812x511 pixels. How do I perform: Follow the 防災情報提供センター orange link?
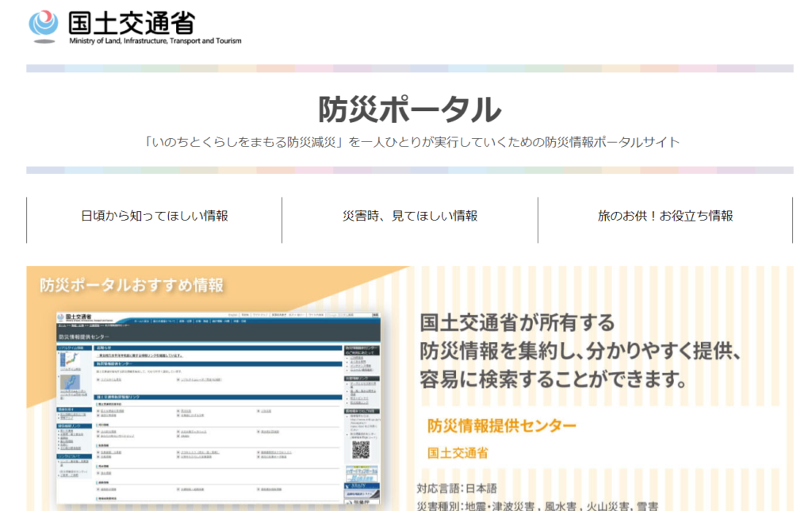501,425
